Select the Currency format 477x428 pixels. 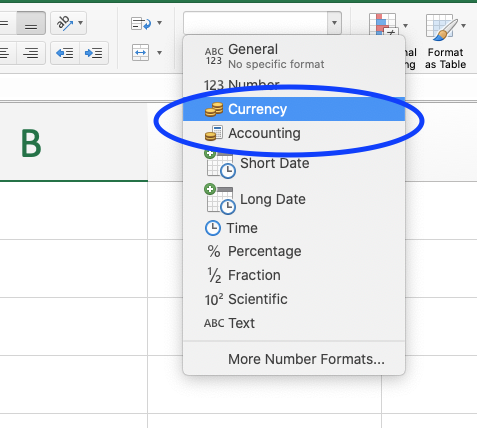294,109
